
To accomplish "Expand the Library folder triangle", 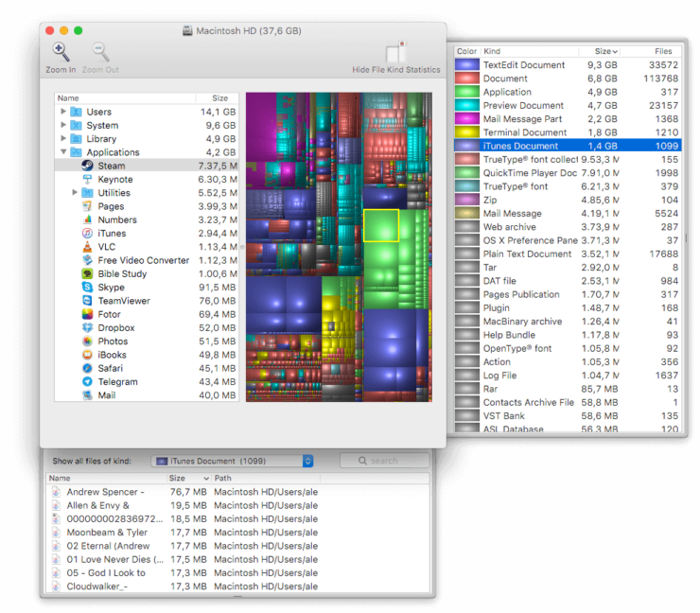I will pyautogui.click(x=63, y=138).
